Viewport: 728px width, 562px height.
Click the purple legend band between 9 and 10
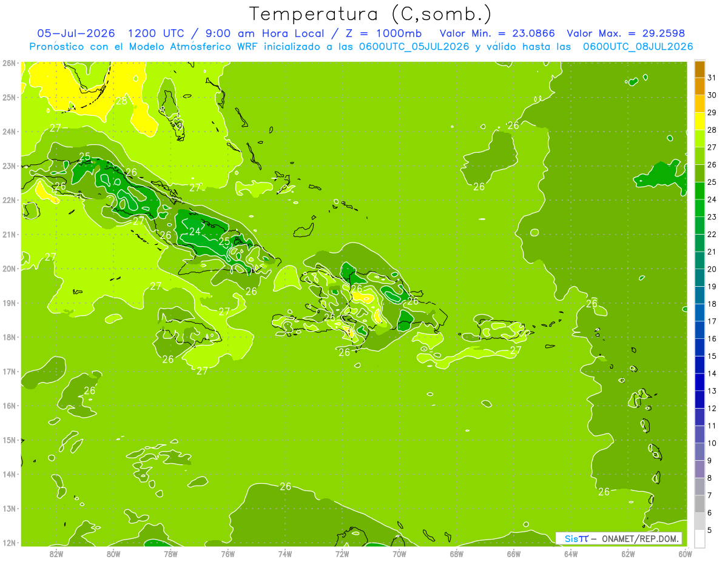pyautogui.click(x=699, y=452)
